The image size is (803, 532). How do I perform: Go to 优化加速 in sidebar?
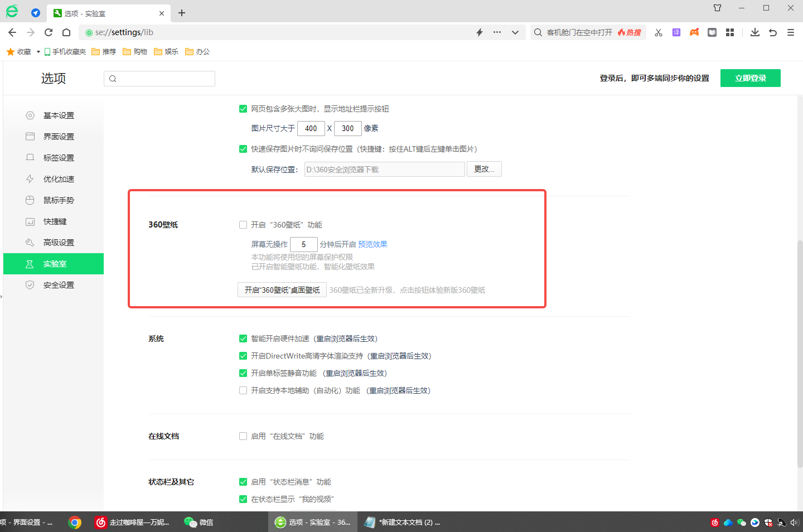click(54, 179)
